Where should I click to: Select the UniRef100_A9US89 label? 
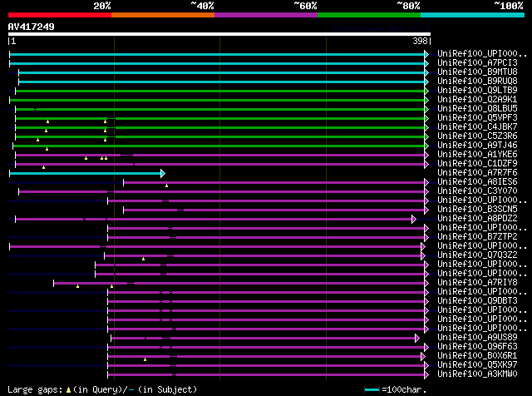[x=477, y=338]
